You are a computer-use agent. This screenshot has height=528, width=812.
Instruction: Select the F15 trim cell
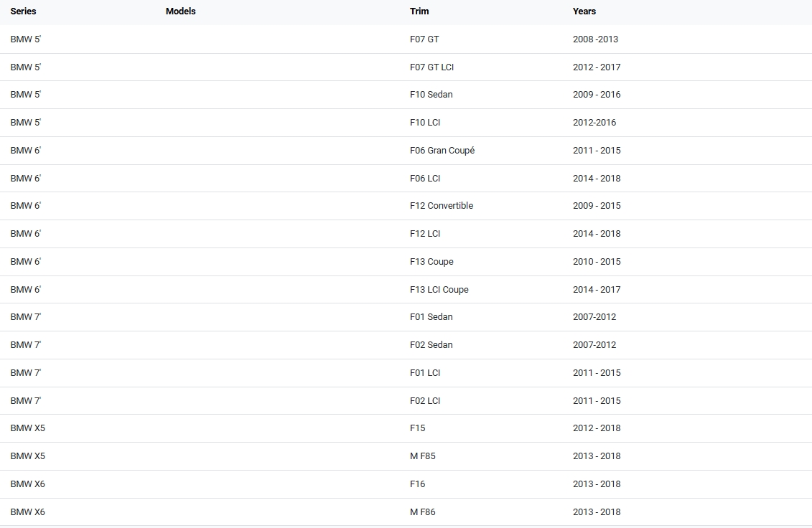pyautogui.click(x=417, y=428)
